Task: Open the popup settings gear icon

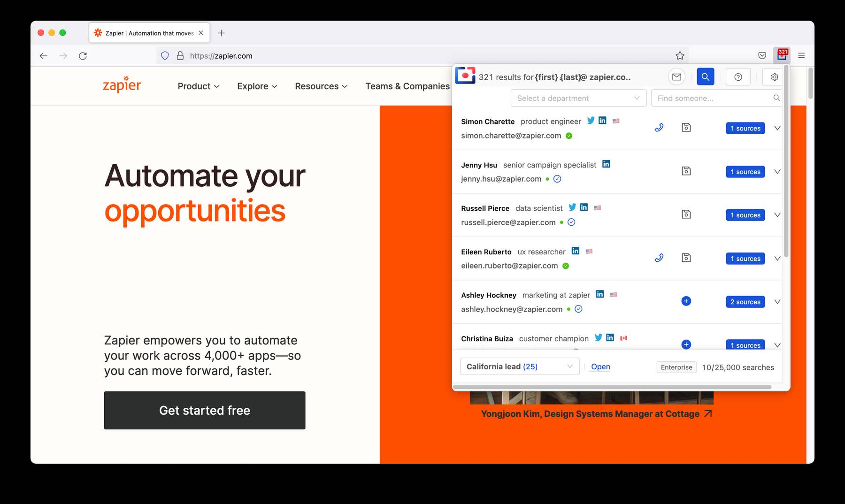Action: point(775,77)
